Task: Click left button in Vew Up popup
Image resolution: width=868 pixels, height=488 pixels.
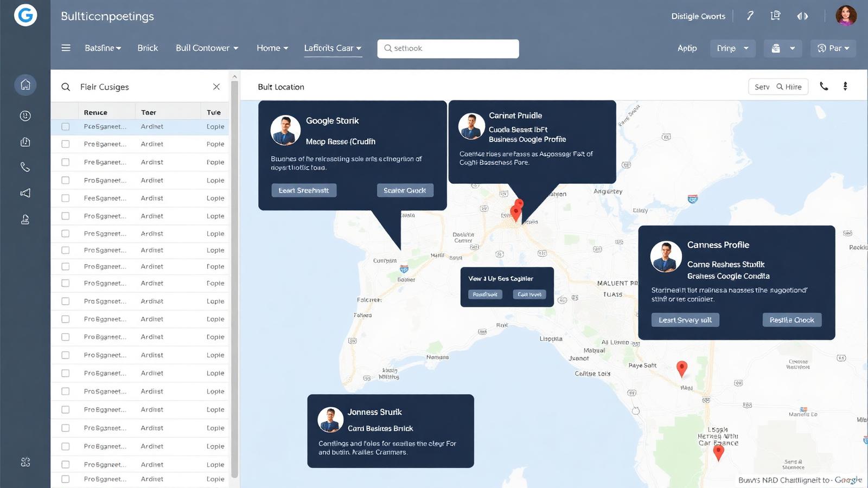Action: click(485, 294)
